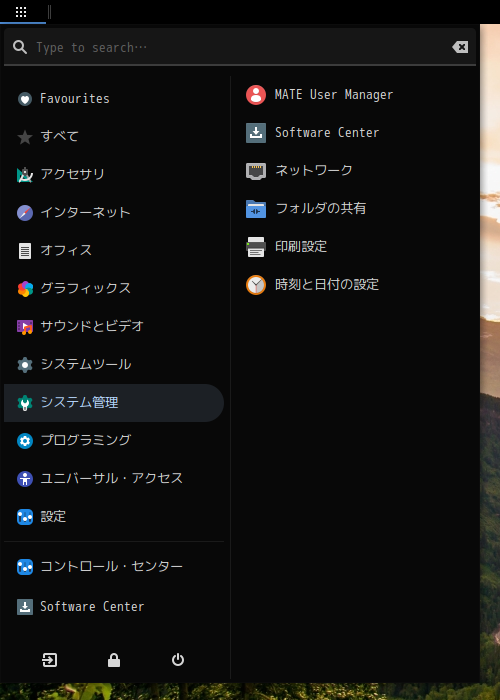500x700 pixels.
Task: Open 時刻と日付の設定
Action: pyautogui.click(x=353, y=285)
